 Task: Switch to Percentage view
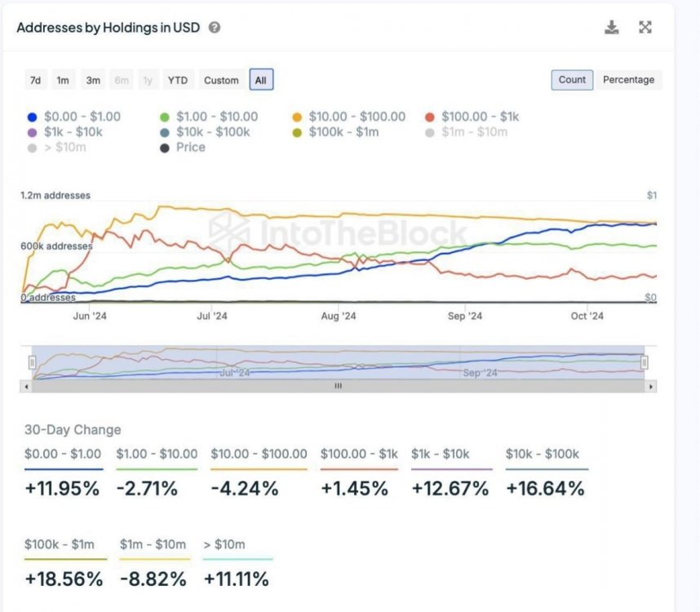pos(628,80)
